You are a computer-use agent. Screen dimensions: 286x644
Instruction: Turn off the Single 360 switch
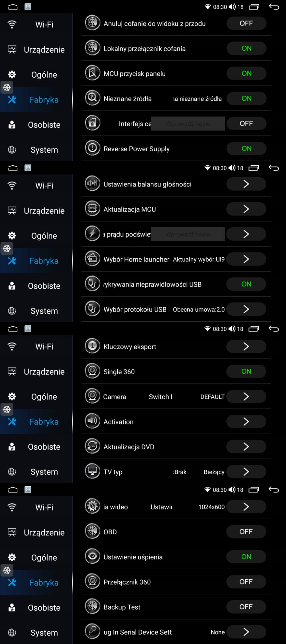[x=246, y=371]
